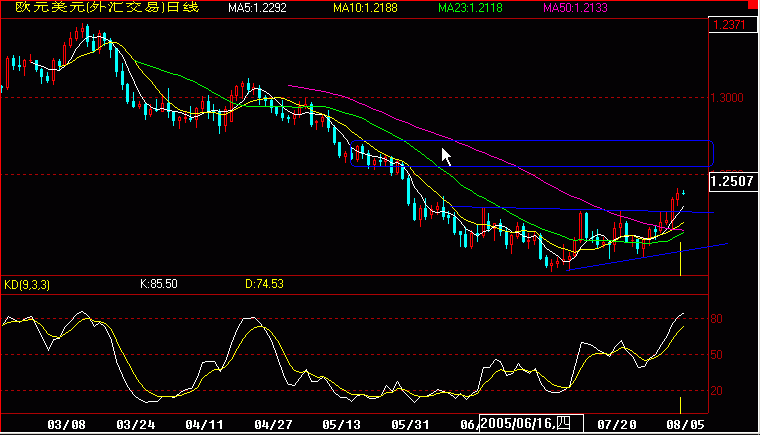760x435 pixels.
Task: Click the 08/05 date axis label
Action: [685, 425]
